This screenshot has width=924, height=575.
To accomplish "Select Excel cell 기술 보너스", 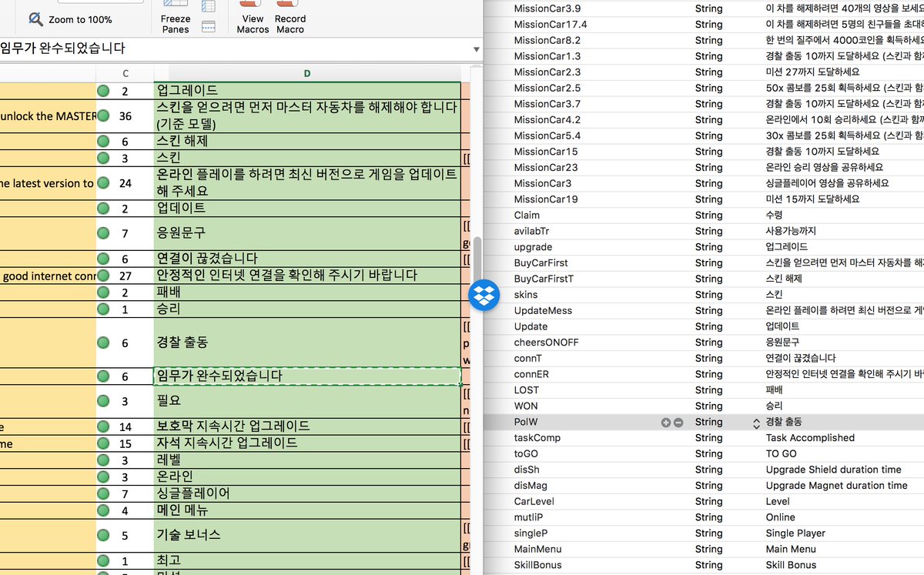I will point(307,536).
